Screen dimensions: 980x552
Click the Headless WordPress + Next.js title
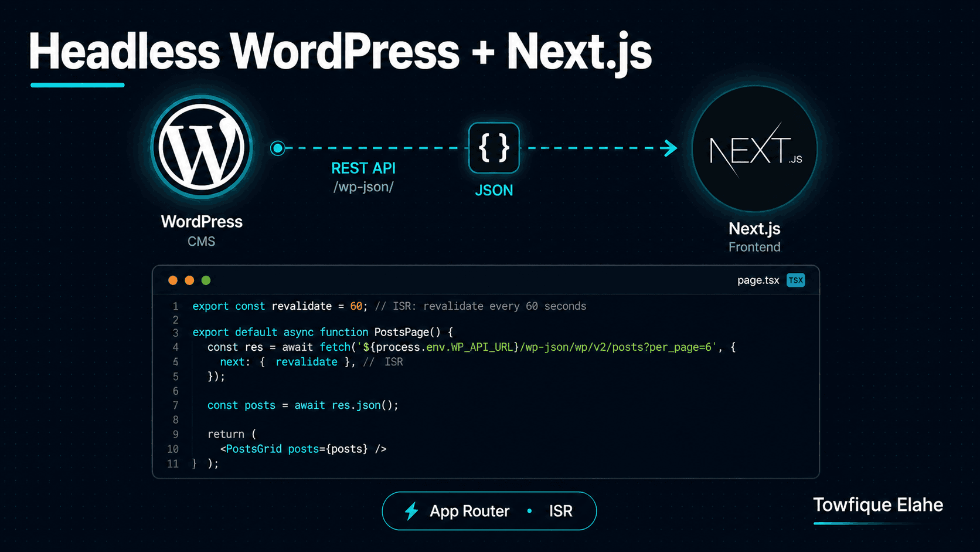point(340,52)
